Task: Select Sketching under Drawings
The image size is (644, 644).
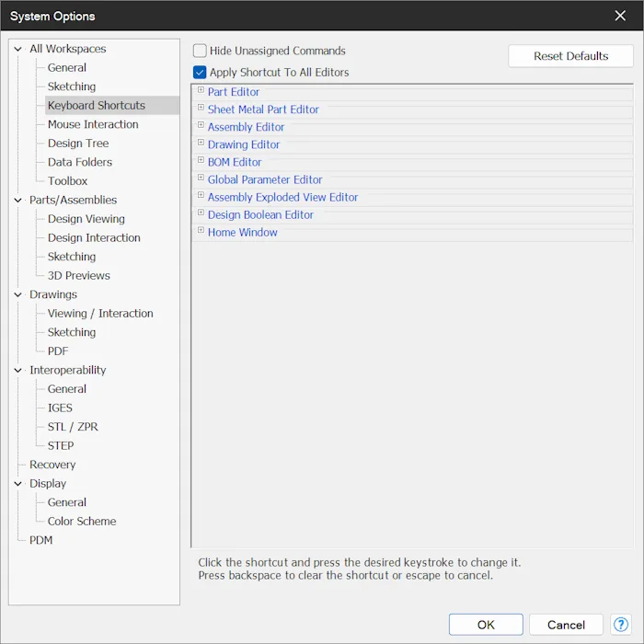Action: coord(72,332)
